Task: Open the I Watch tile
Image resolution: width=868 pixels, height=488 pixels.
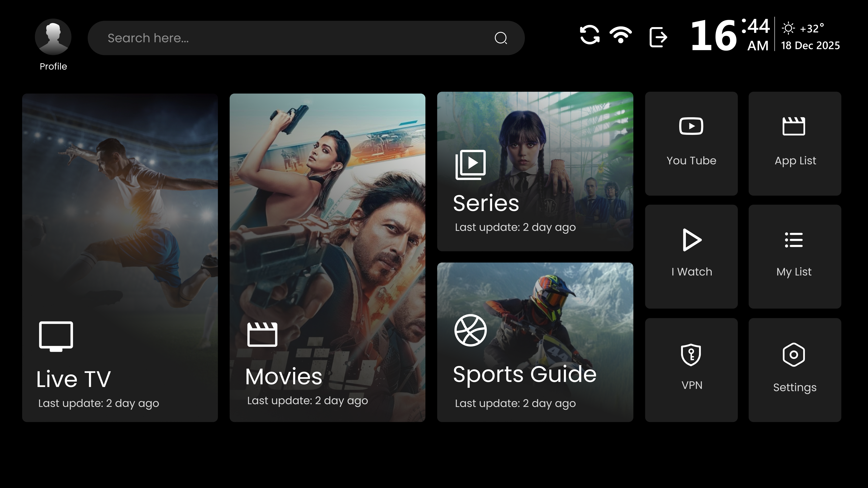Action: coord(691,257)
